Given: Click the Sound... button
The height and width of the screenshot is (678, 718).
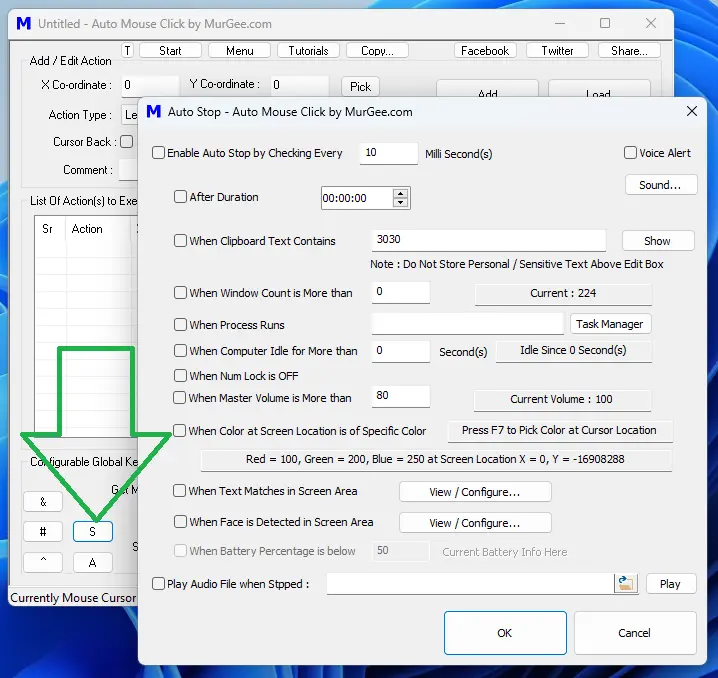Looking at the screenshot, I should [x=661, y=185].
